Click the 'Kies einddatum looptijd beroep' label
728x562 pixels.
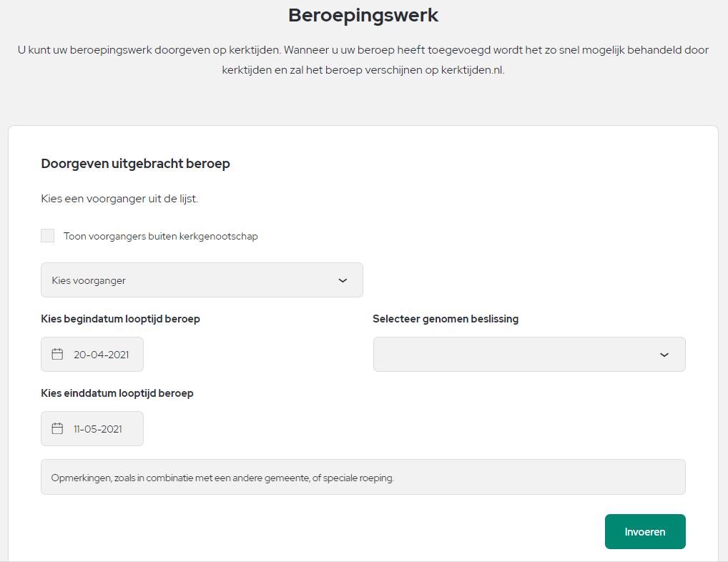[117, 393]
